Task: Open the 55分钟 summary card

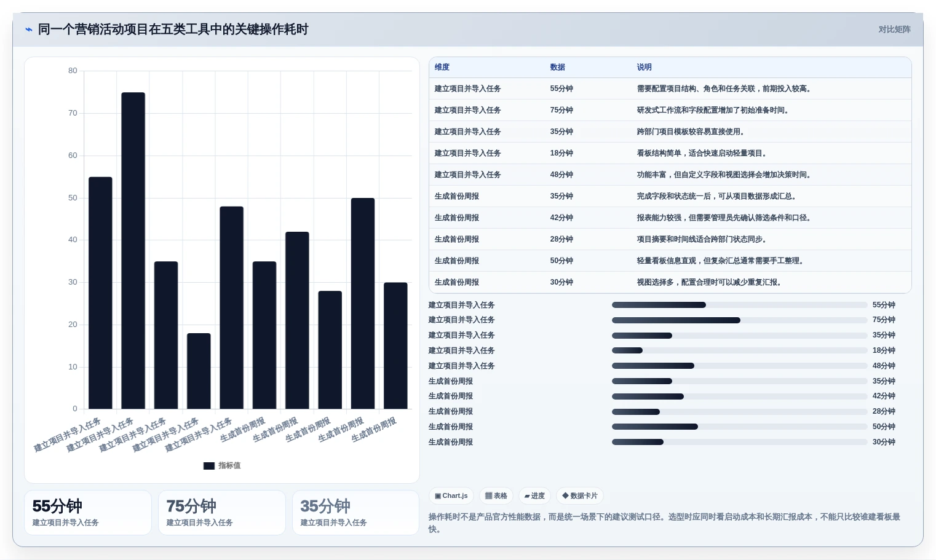Action: tap(88, 513)
